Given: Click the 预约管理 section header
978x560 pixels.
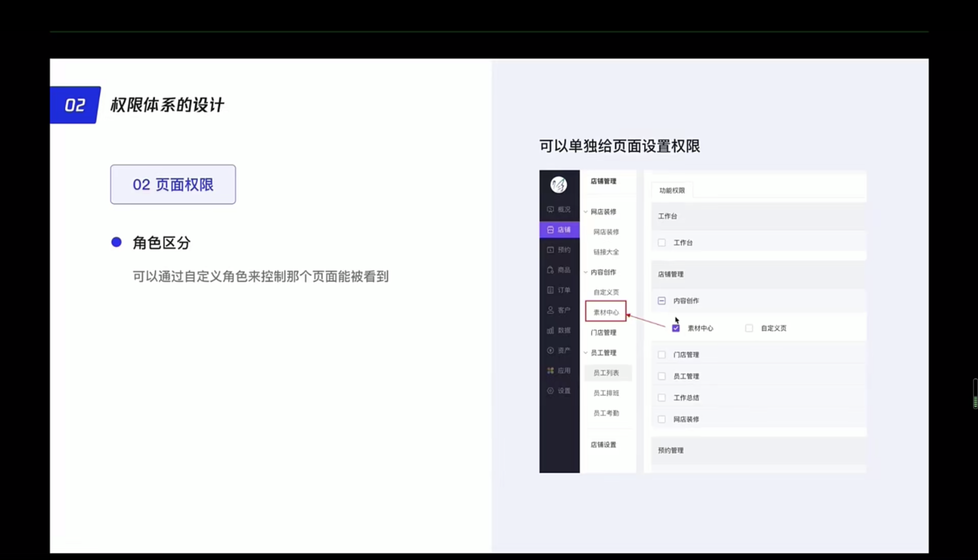Looking at the screenshot, I should click(758, 450).
